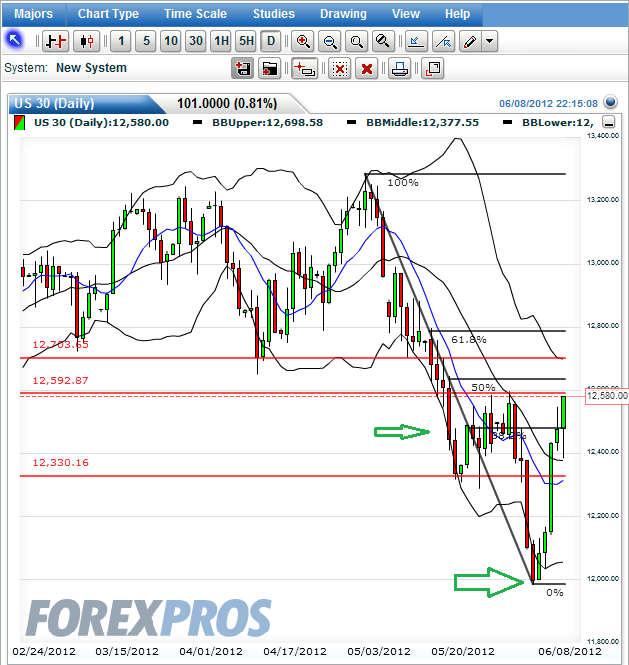This screenshot has height=665, width=629.
Task: Click the crossed-out magnifier reset zoom icon
Action: 383,41
